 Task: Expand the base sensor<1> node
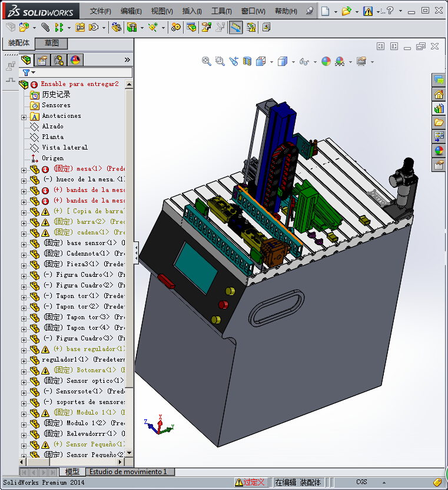[x=24, y=244]
